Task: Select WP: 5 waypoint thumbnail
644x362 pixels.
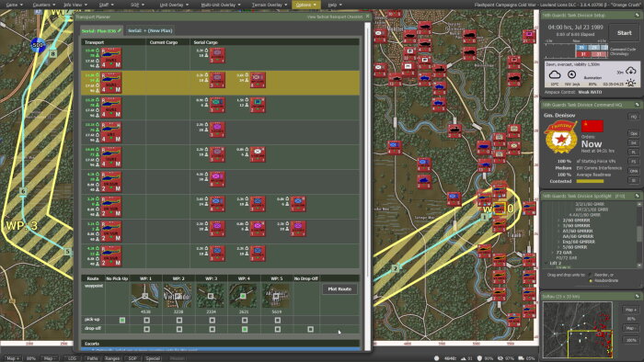Action: 276,295
